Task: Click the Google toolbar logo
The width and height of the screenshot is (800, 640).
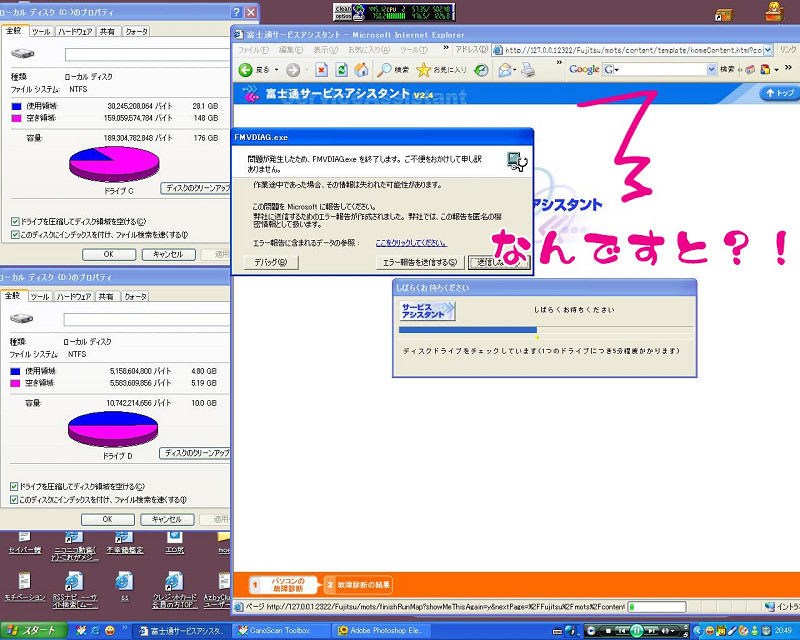Action: pos(584,69)
